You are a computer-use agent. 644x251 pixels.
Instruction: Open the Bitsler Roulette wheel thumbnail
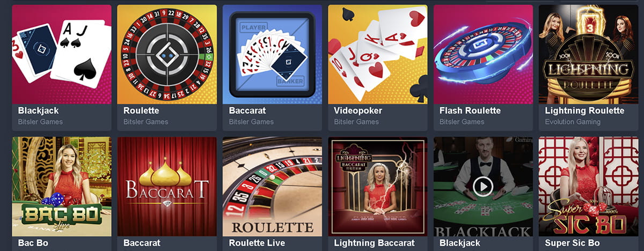[x=167, y=54]
